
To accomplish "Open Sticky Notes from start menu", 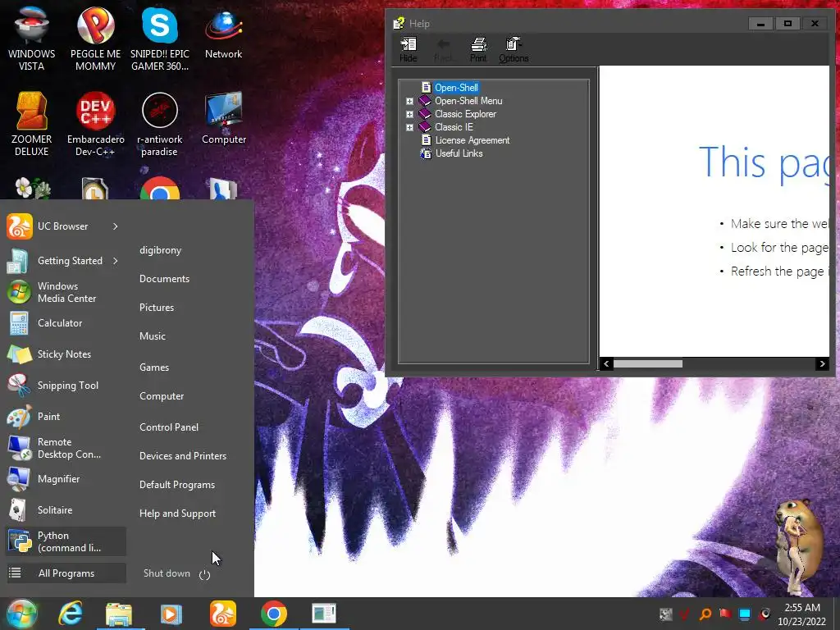I will [x=66, y=354].
